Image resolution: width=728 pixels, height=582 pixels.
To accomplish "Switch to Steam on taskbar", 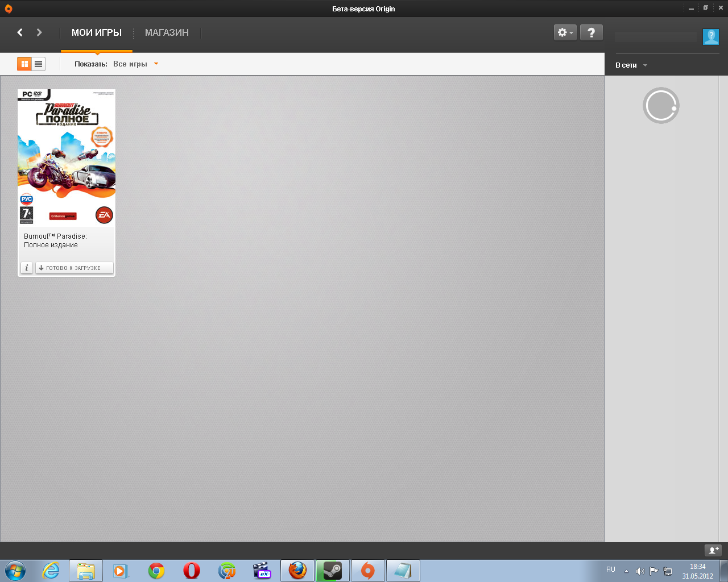I will 333,571.
